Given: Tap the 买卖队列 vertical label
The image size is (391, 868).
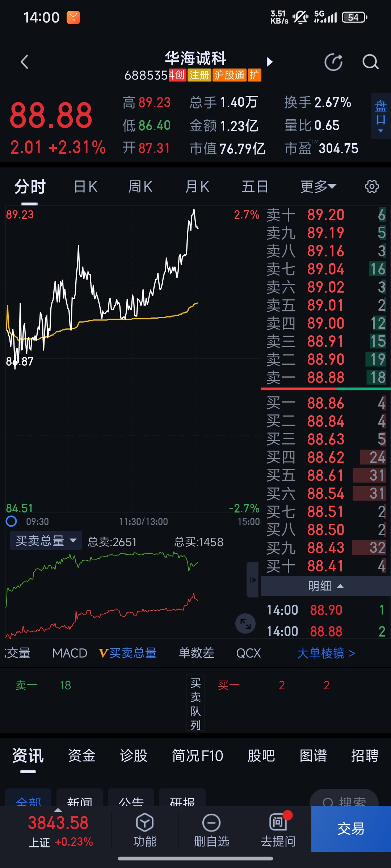Looking at the screenshot, I should [x=195, y=703].
